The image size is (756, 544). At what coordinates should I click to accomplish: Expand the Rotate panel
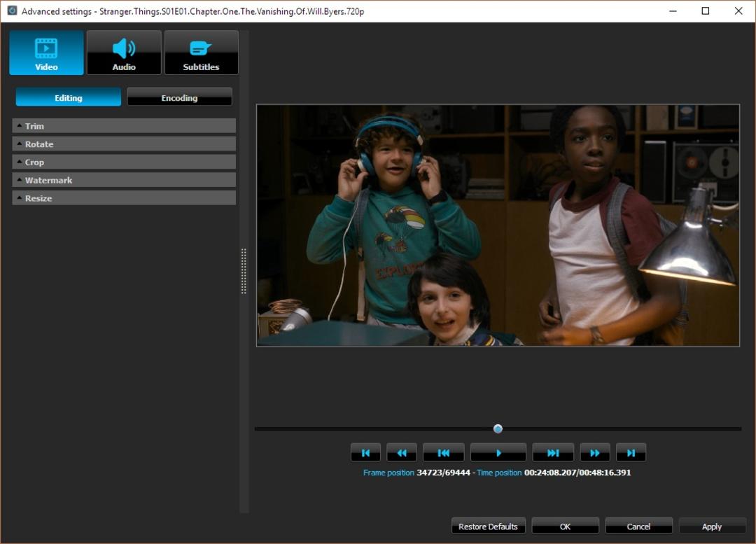tap(124, 144)
